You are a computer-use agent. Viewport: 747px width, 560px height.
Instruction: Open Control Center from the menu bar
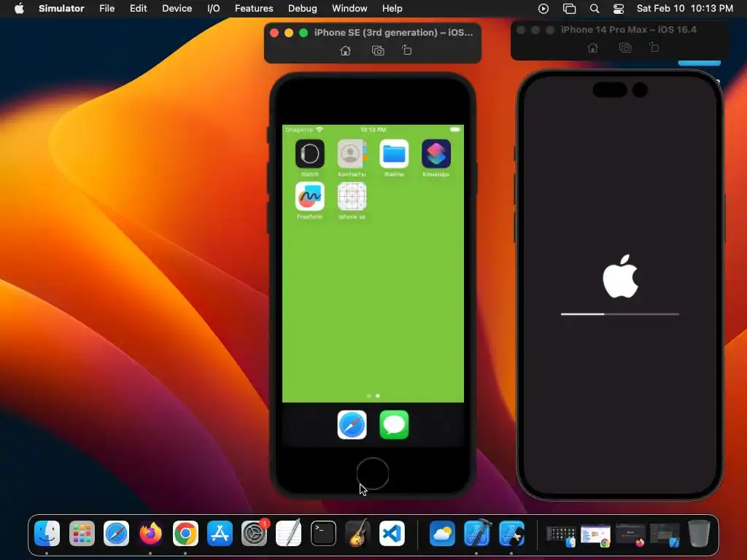(x=619, y=9)
